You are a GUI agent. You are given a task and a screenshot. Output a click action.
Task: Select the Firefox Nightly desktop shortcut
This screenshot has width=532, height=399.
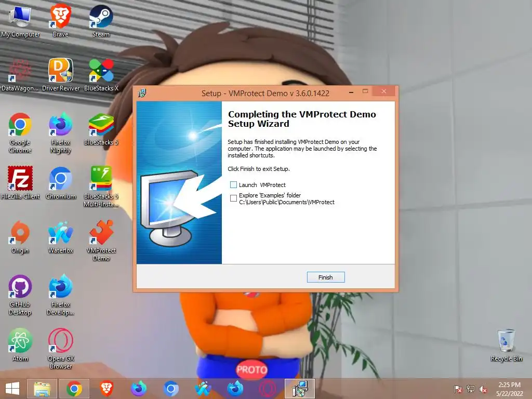coord(61,132)
